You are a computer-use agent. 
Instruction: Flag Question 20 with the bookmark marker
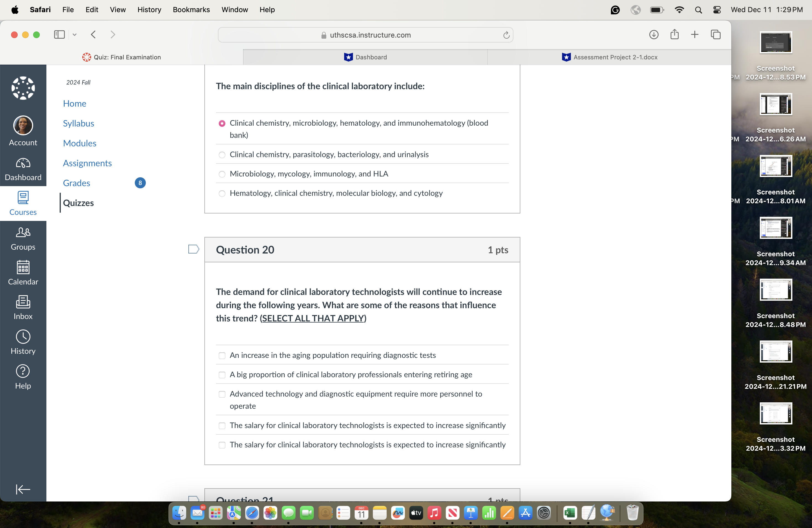click(193, 249)
